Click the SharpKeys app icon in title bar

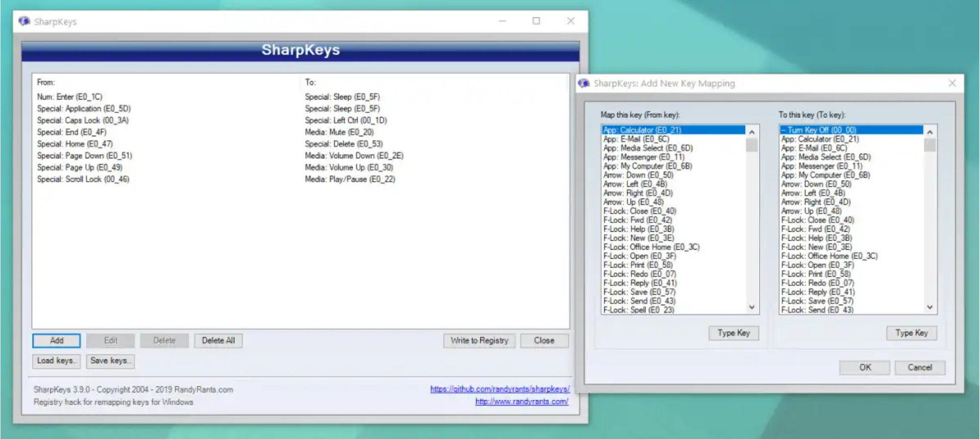pos(24,21)
